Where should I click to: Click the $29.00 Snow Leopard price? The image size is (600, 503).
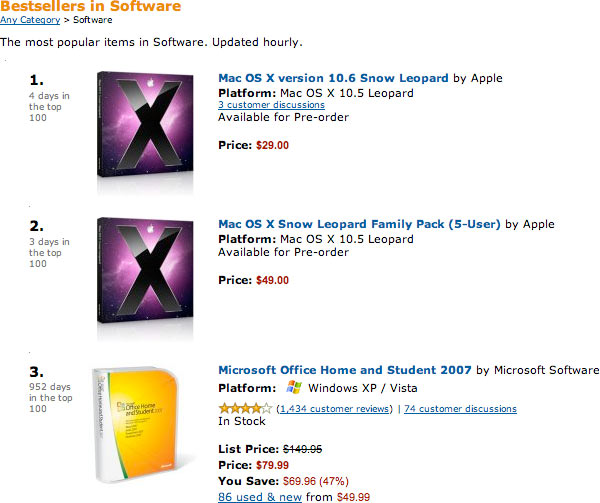click(x=272, y=145)
